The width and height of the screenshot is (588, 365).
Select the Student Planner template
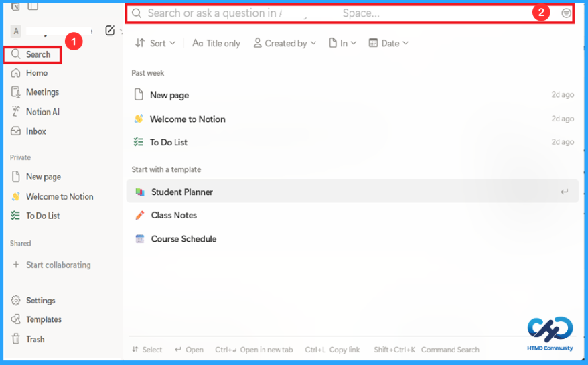click(352, 192)
